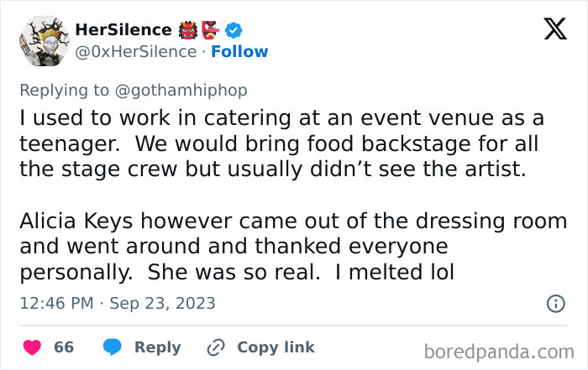This screenshot has width=588, height=370.
Task: Click the 66 likes count
Action: pyautogui.click(x=64, y=347)
